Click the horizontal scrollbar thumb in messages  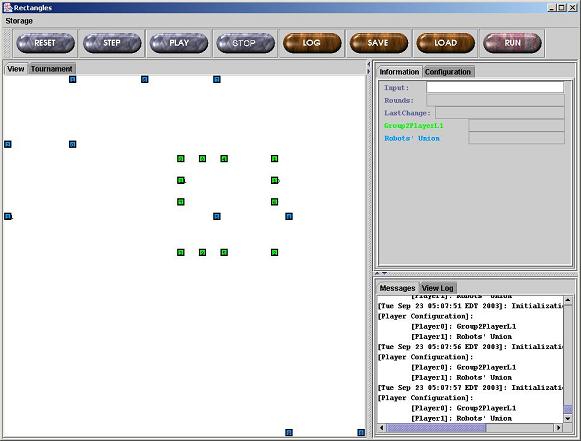click(x=436, y=428)
